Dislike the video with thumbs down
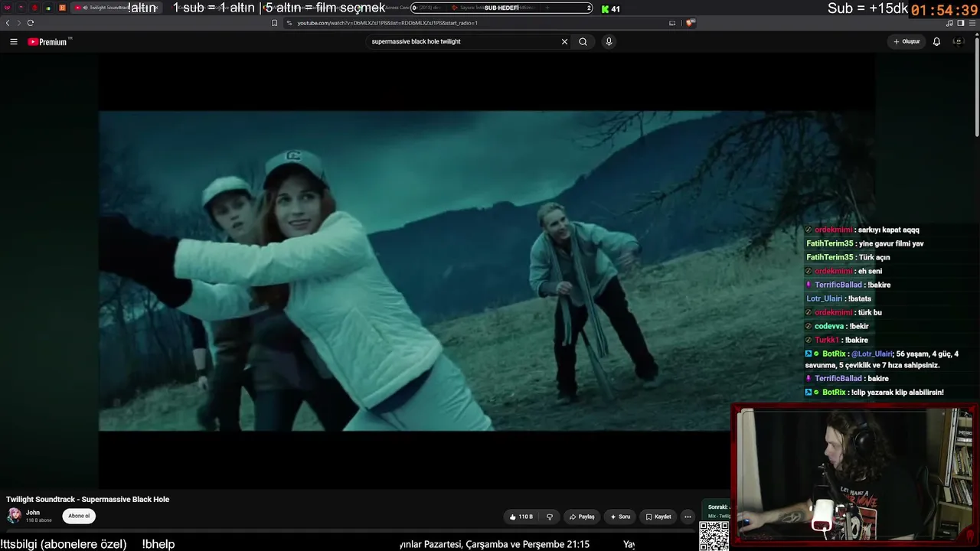The image size is (980, 551). 549,517
